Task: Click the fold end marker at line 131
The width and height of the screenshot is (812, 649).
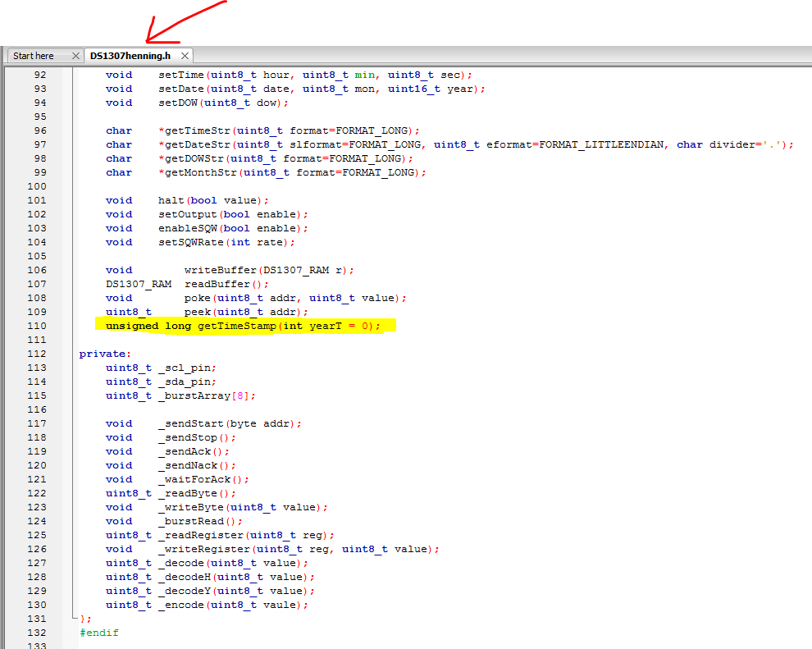Action: (73, 618)
